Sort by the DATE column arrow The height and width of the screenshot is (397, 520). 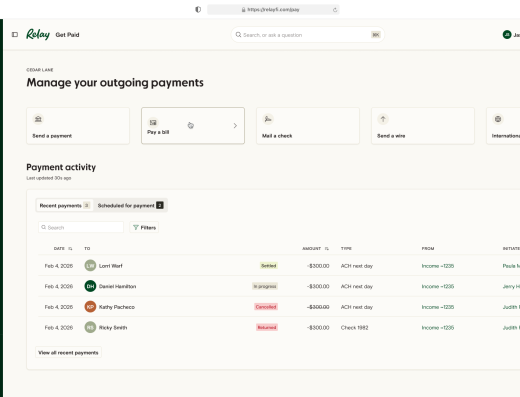click(70, 249)
